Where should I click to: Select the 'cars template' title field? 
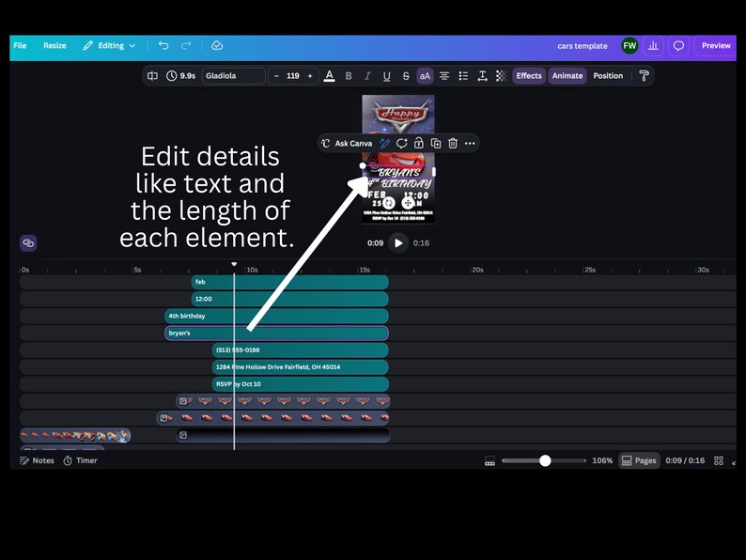tap(583, 46)
